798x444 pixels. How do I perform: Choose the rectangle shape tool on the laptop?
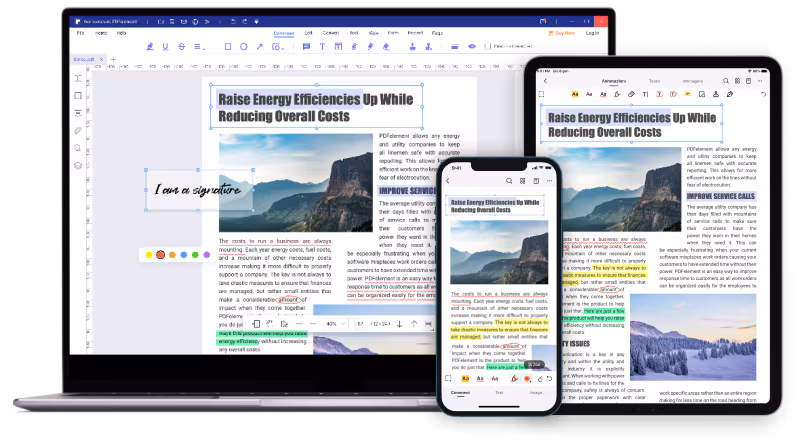pyautogui.click(x=228, y=46)
